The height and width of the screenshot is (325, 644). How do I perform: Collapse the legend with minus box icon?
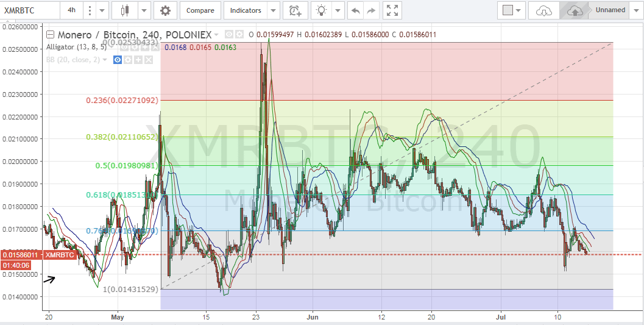click(50, 35)
